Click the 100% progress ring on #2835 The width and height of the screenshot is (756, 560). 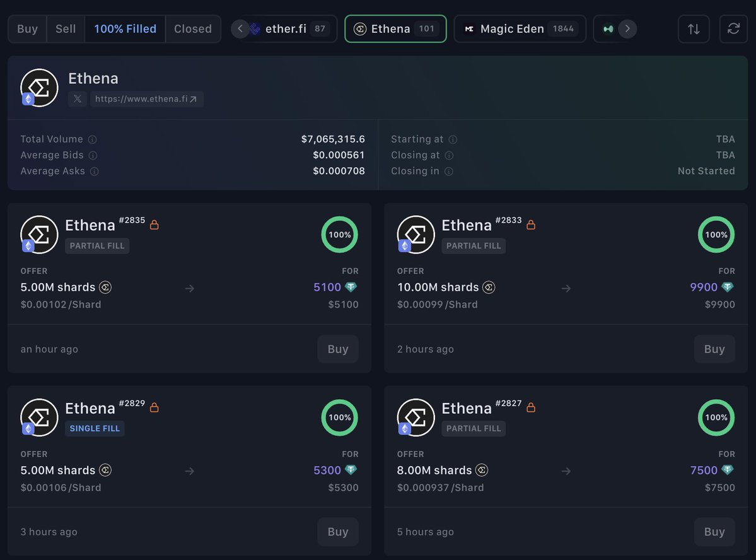tap(339, 235)
